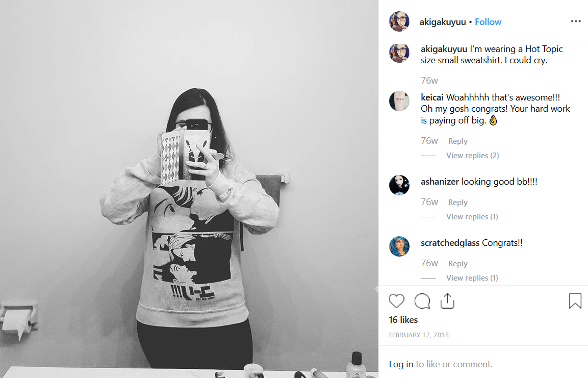This screenshot has width=588, height=378.
Task: Like the post with the heart icon
Action: point(396,301)
